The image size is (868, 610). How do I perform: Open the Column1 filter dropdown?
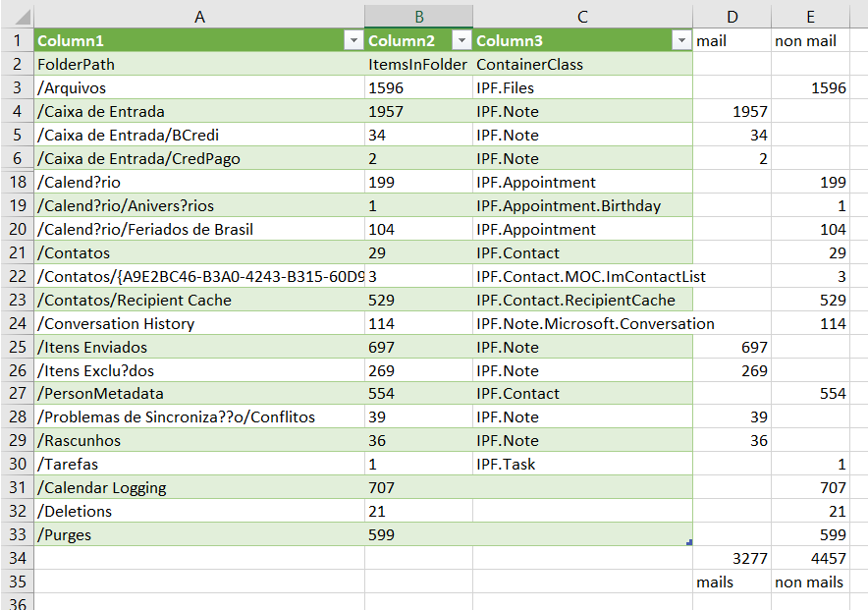coord(353,40)
